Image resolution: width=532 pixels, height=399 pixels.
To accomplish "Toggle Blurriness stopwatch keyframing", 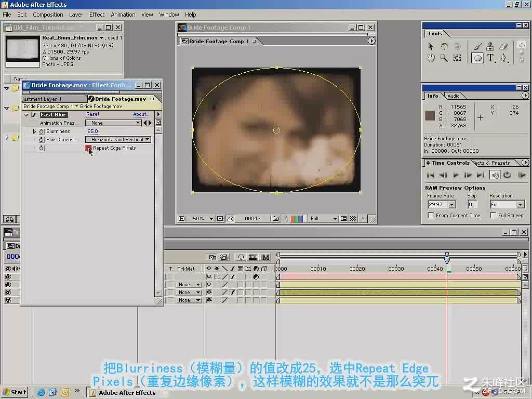I will 42,131.
